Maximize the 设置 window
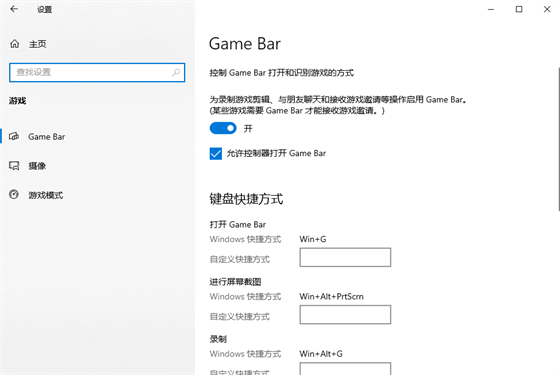The image size is (560, 375). point(519,9)
